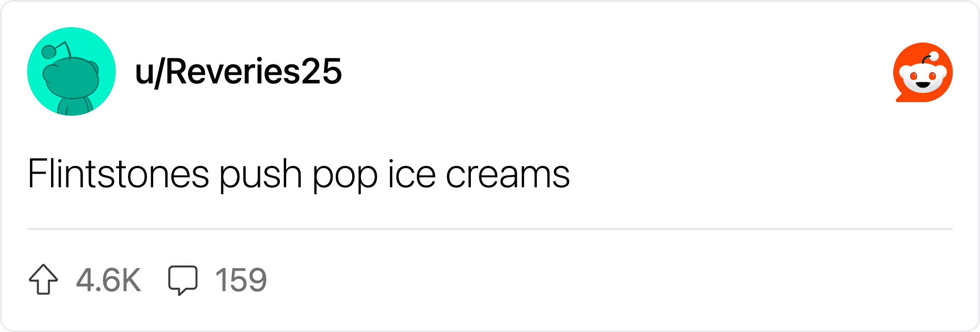Click the 159 comments count

click(x=241, y=280)
